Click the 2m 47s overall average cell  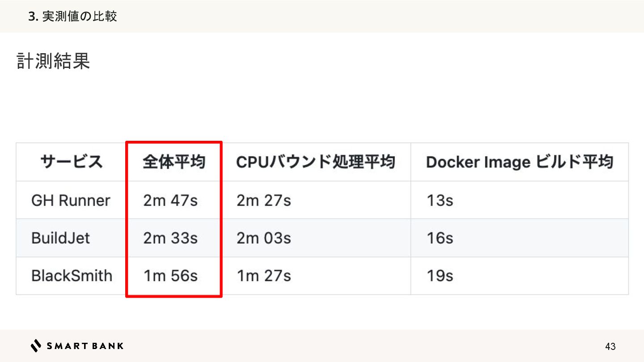(x=170, y=200)
